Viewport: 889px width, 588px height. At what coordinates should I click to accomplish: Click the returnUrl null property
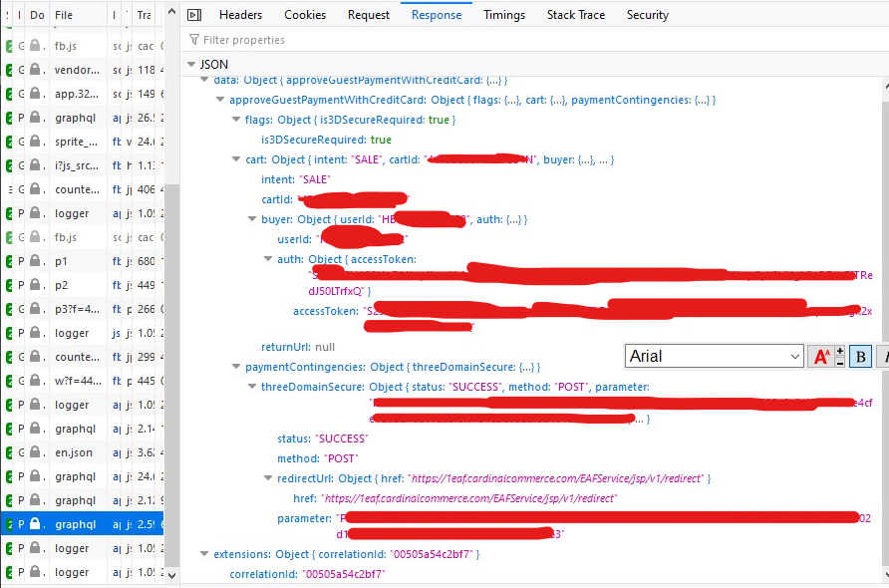[x=298, y=347]
